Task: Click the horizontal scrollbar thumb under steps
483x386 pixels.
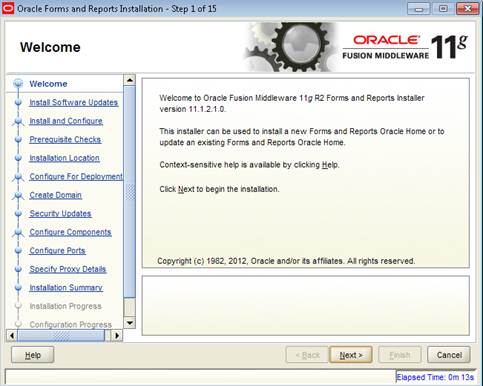Action: point(61,335)
